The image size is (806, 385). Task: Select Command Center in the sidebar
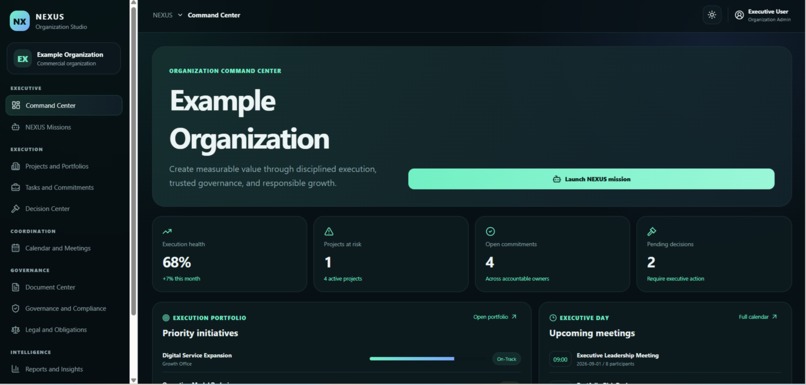pos(64,105)
